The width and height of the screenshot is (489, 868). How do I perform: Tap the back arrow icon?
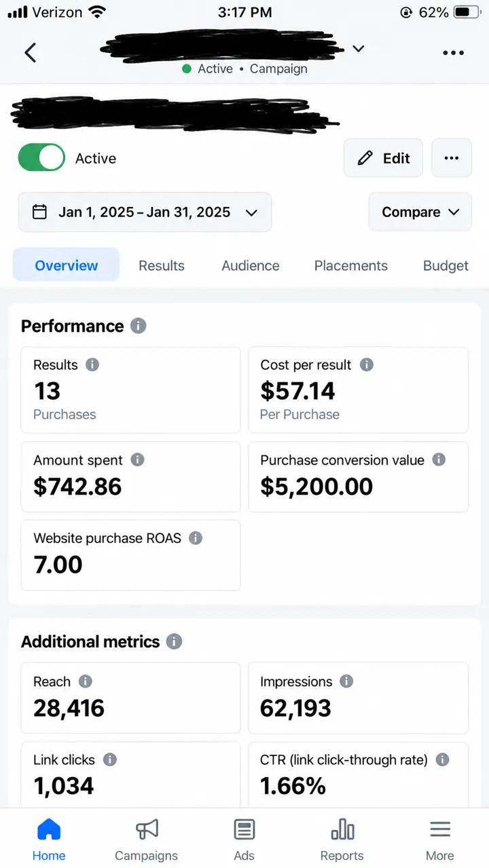[31, 52]
